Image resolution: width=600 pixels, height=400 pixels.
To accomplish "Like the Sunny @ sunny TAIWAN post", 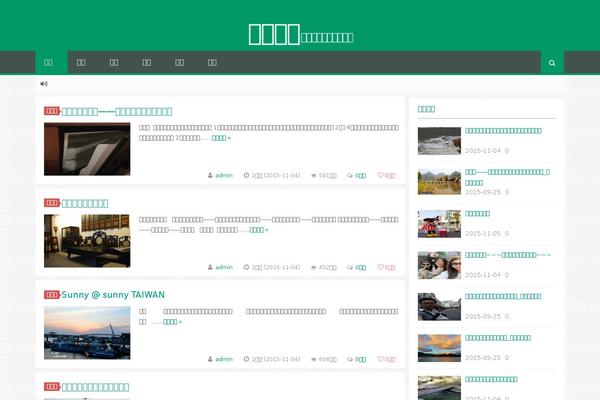I will coord(380,359).
